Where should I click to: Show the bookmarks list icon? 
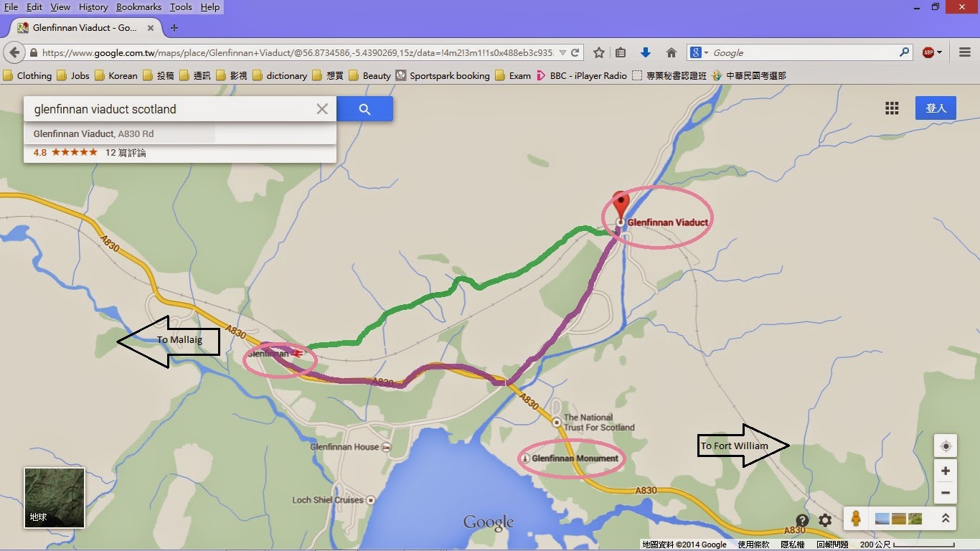(x=621, y=53)
